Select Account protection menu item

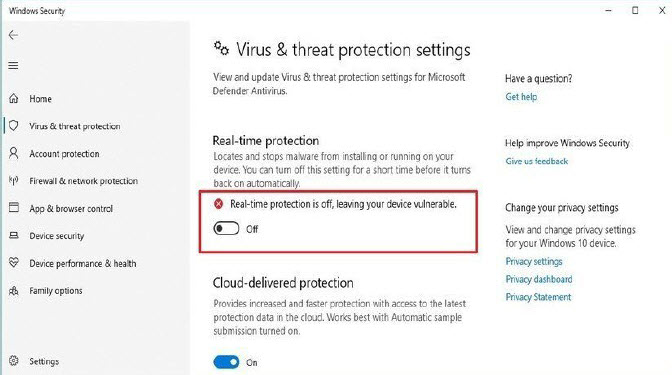(x=64, y=154)
